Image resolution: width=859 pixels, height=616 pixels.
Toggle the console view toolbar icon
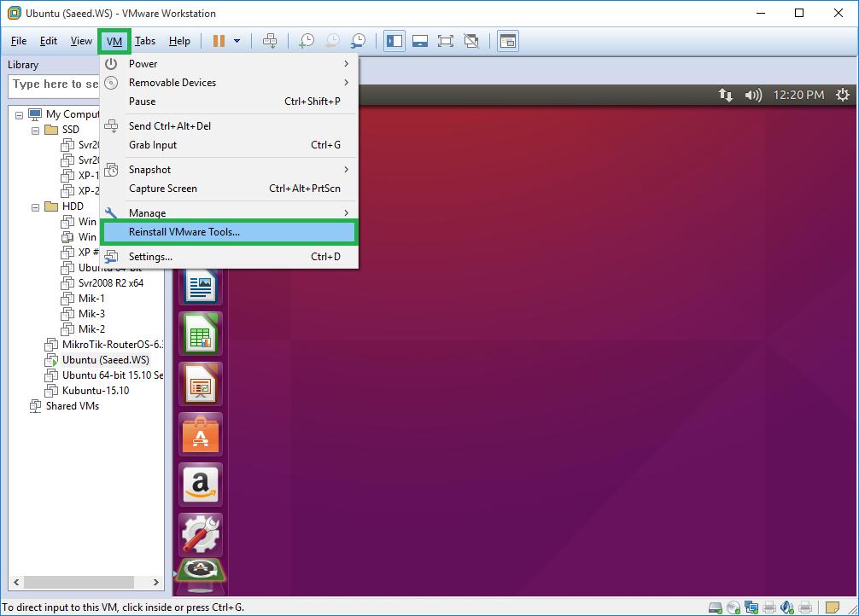click(x=508, y=41)
